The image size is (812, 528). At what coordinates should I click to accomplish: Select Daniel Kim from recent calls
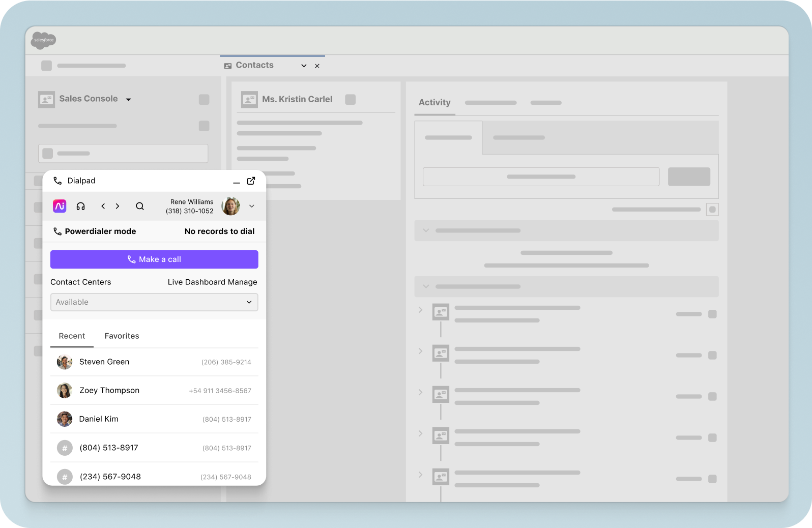pos(154,419)
